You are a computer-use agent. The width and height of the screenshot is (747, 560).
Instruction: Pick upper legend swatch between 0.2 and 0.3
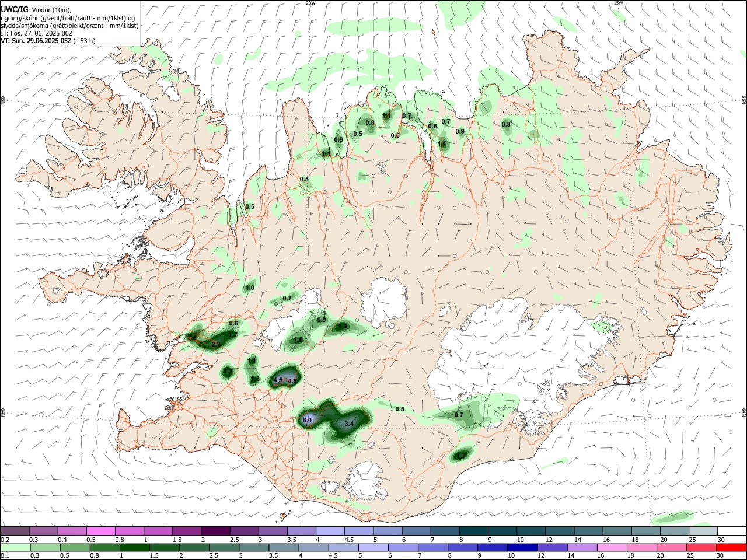[x=15, y=531]
